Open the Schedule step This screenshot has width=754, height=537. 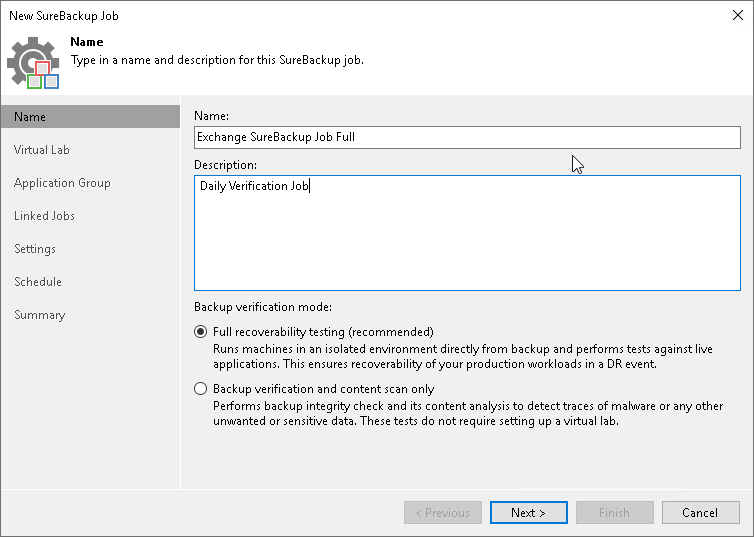38,282
